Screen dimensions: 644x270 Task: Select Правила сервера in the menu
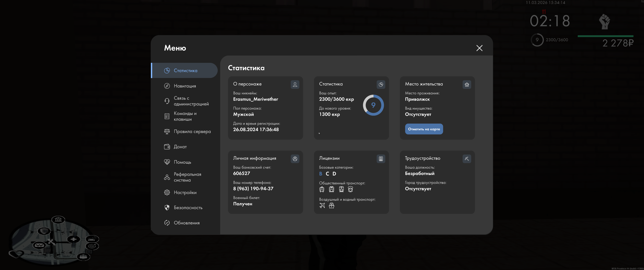(x=192, y=131)
